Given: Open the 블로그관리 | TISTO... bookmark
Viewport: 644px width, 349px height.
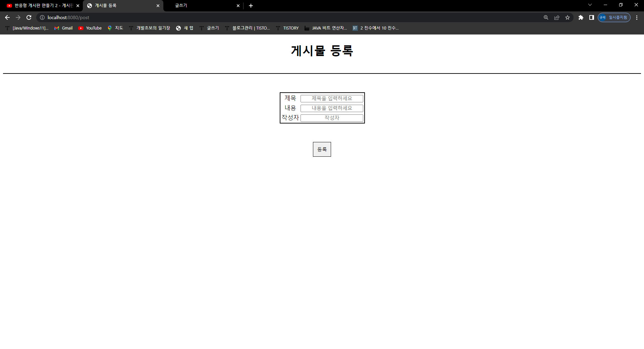Looking at the screenshot, I should coord(247,28).
